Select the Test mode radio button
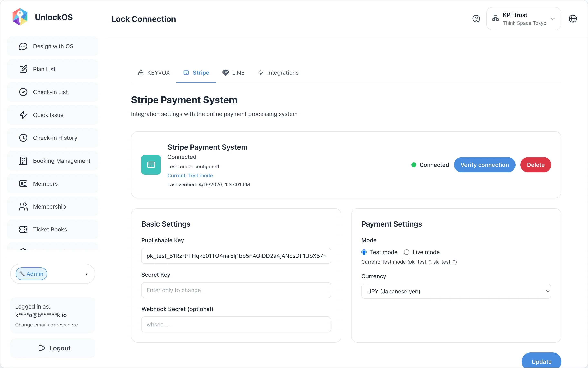Screen dimensions: 588x368 point(364,252)
